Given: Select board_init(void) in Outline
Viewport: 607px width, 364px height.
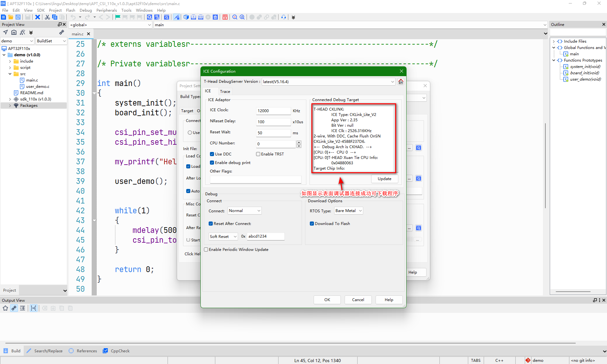Looking at the screenshot, I should click(585, 73).
